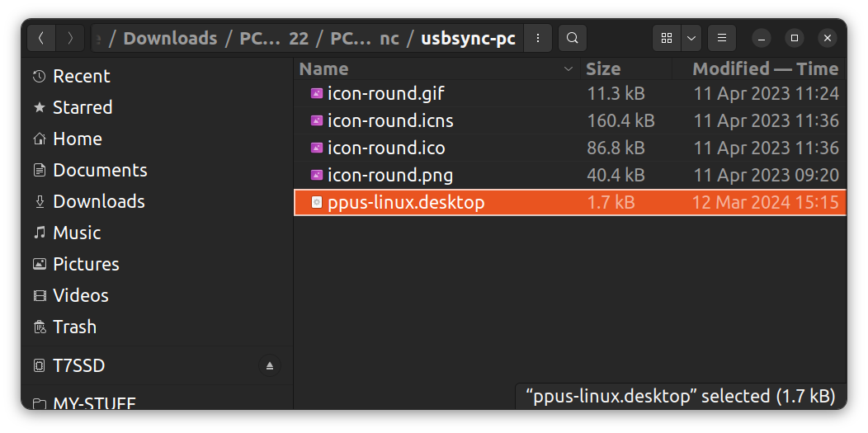Viewport: 868px width, 433px height.
Task: Sort files by Name column
Action: [x=323, y=68]
